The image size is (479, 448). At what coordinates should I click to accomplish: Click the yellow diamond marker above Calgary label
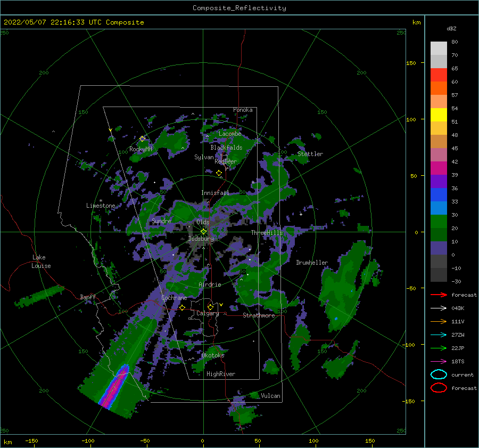[x=210, y=307]
